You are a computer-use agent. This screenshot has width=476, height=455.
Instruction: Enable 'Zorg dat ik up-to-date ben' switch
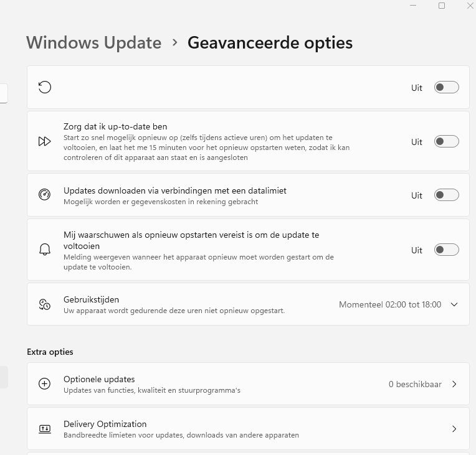[447, 142]
